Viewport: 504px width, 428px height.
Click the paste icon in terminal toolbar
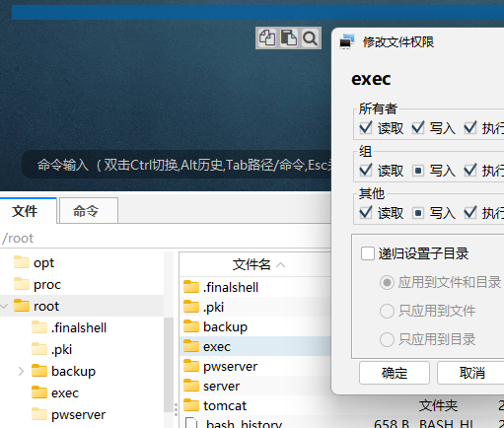coord(289,38)
